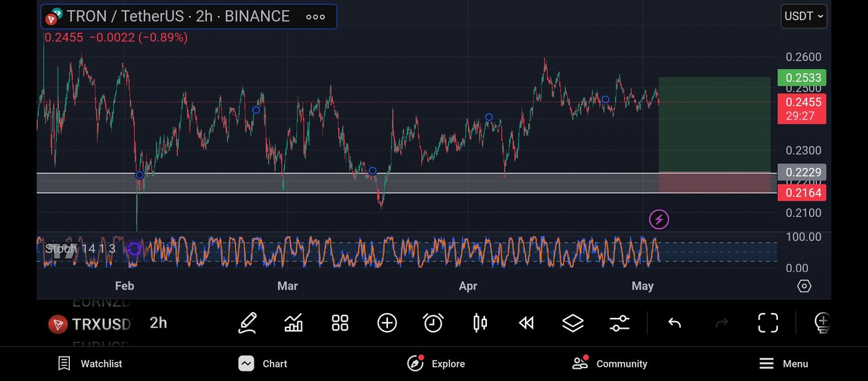The image size is (868, 381).
Task: Tap the 0.2300 price scale value
Action: click(803, 151)
